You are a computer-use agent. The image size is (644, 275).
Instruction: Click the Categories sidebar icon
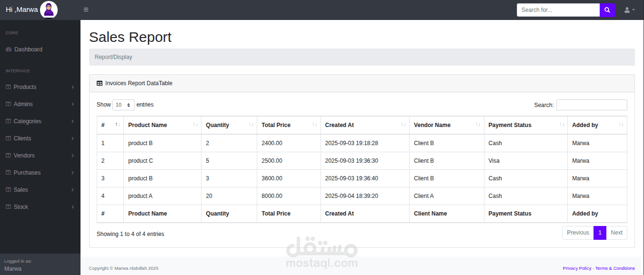[8, 121]
